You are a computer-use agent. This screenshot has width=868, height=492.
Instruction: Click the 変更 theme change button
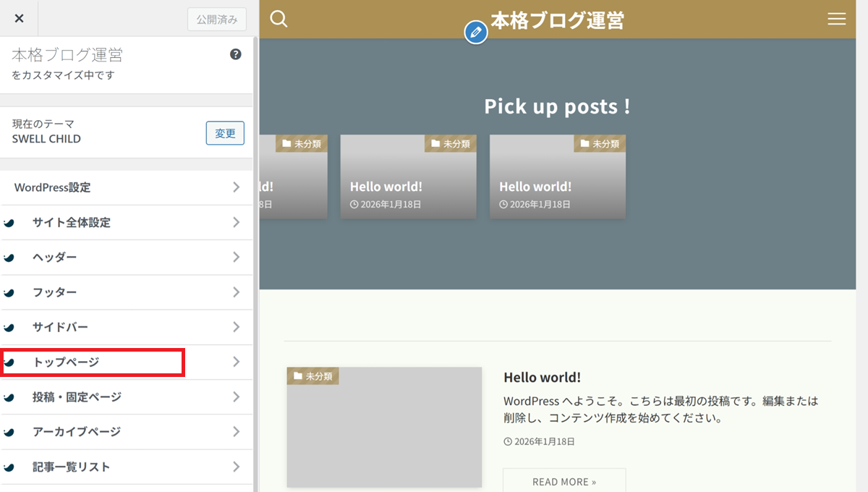click(225, 133)
